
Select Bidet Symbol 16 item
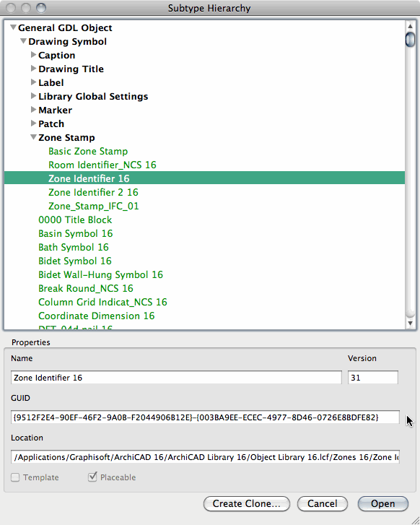(74, 261)
